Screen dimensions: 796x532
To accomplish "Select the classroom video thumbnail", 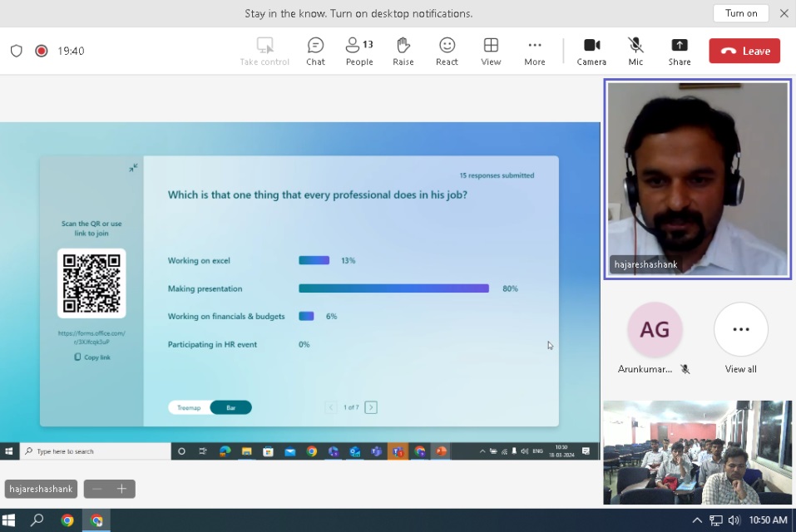I will click(x=698, y=452).
